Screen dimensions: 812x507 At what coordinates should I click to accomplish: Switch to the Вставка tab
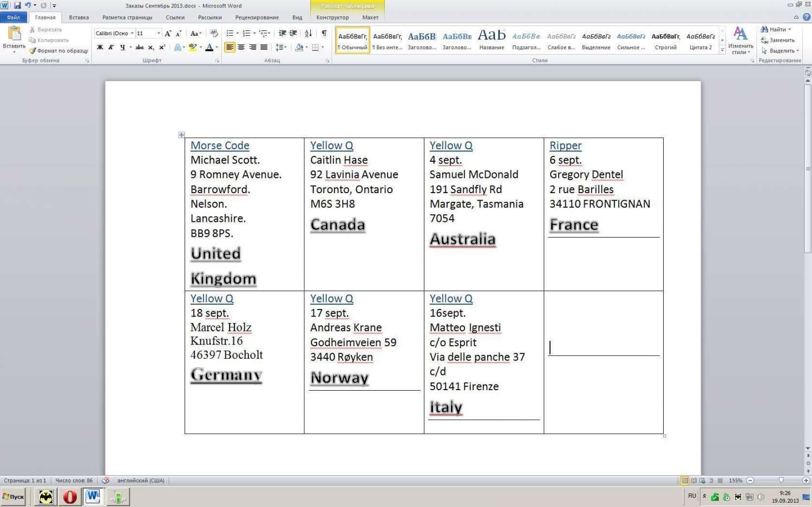point(78,17)
